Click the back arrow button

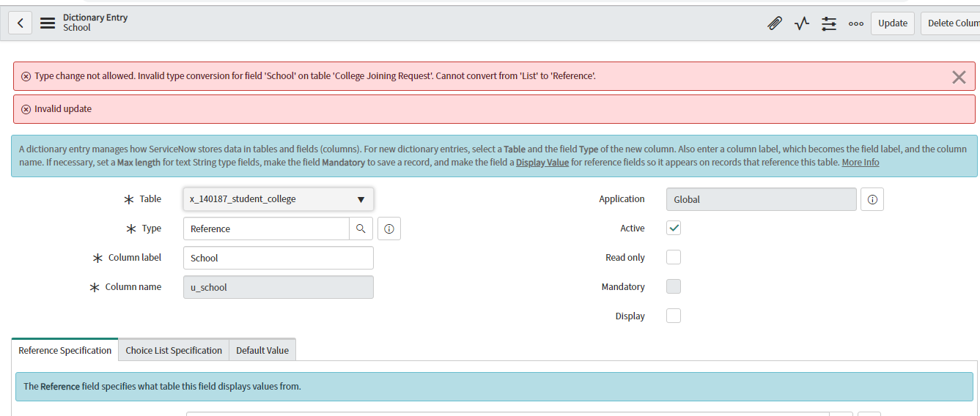click(x=20, y=23)
